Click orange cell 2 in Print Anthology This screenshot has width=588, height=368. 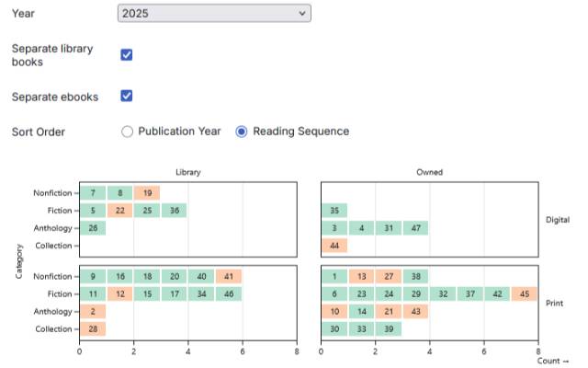click(93, 312)
